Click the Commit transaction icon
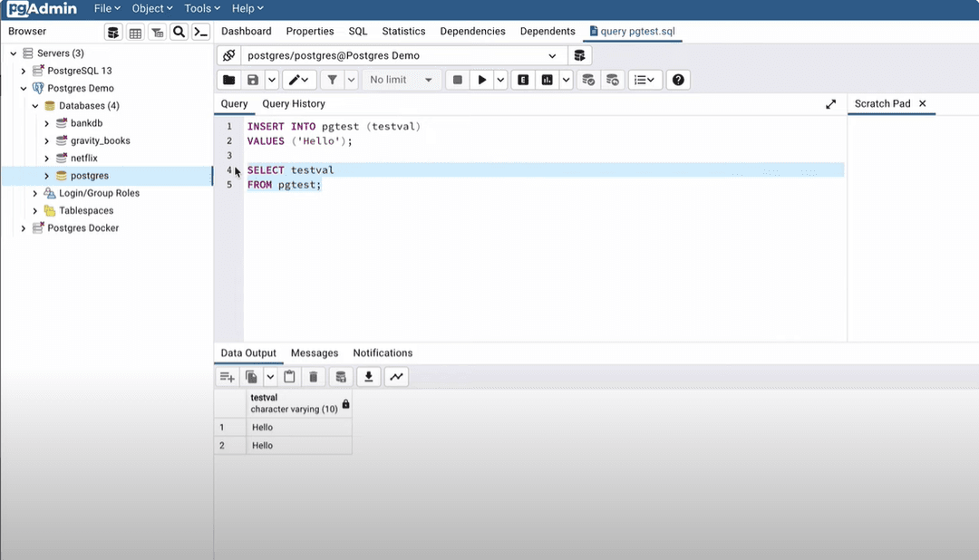This screenshot has height=560, width=979. pyautogui.click(x=588, y=80)
